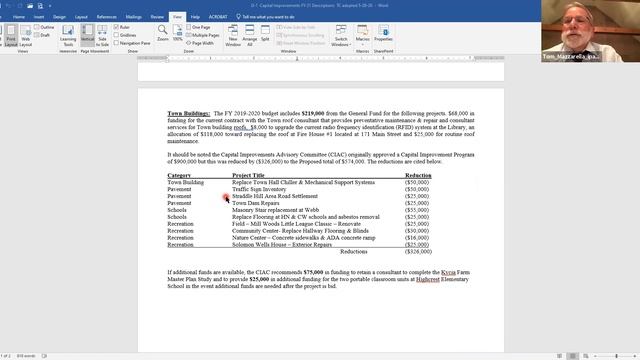Click the word count in status bar

[26, 356]
